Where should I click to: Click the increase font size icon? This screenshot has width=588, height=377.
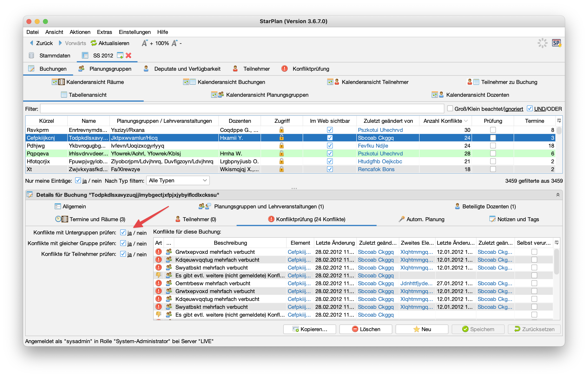(145, 43)
